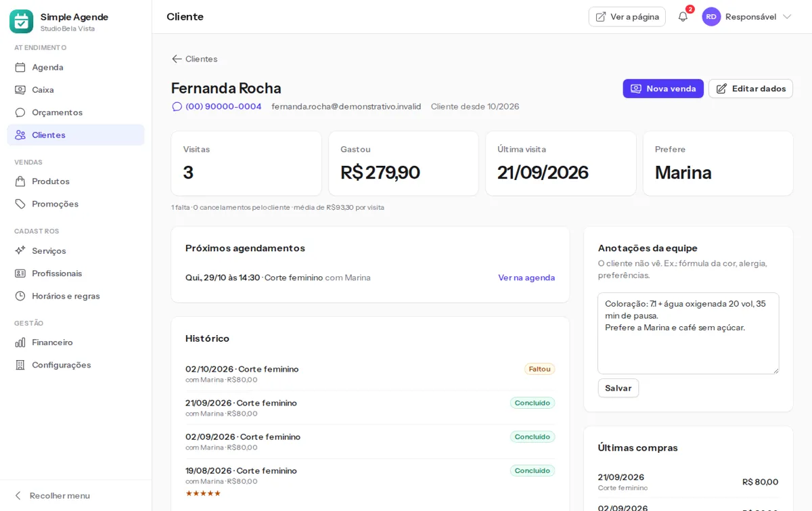Open Serviços via its sparkle icon
Image resolution: width=812 pixels, height=511 pixels.
[x=20, y=250]
